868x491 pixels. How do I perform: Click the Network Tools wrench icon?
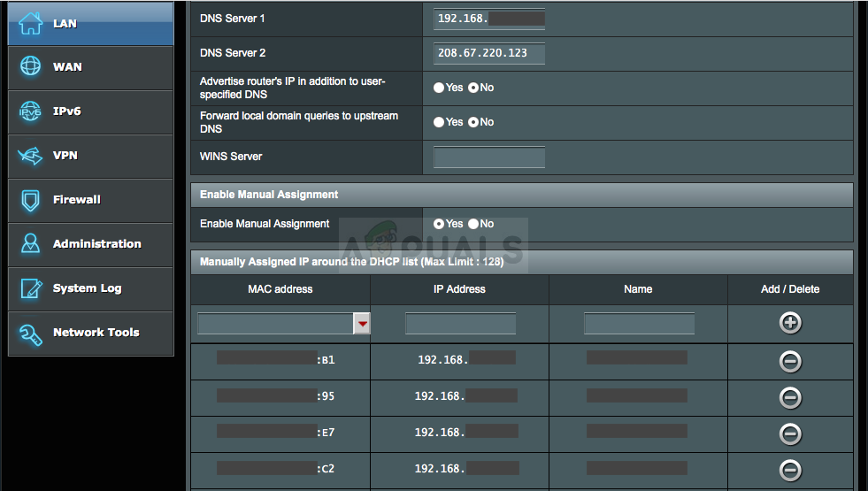tap(30, 334)
